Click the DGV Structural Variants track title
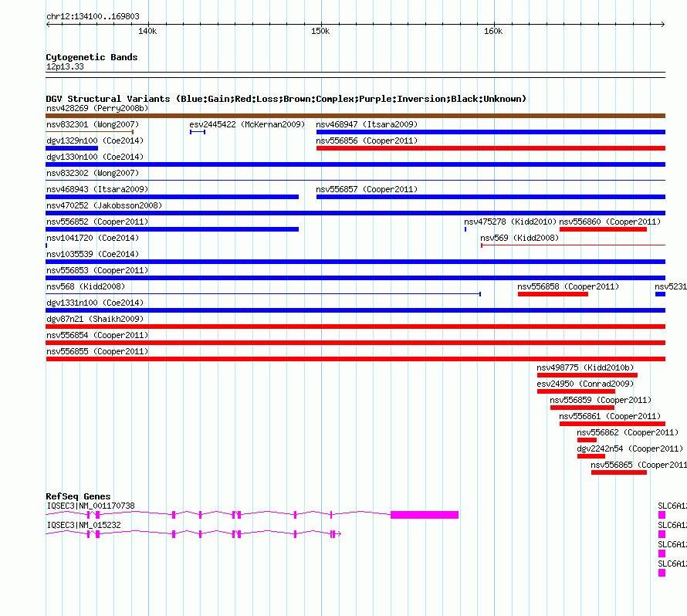 click(286, 99)
